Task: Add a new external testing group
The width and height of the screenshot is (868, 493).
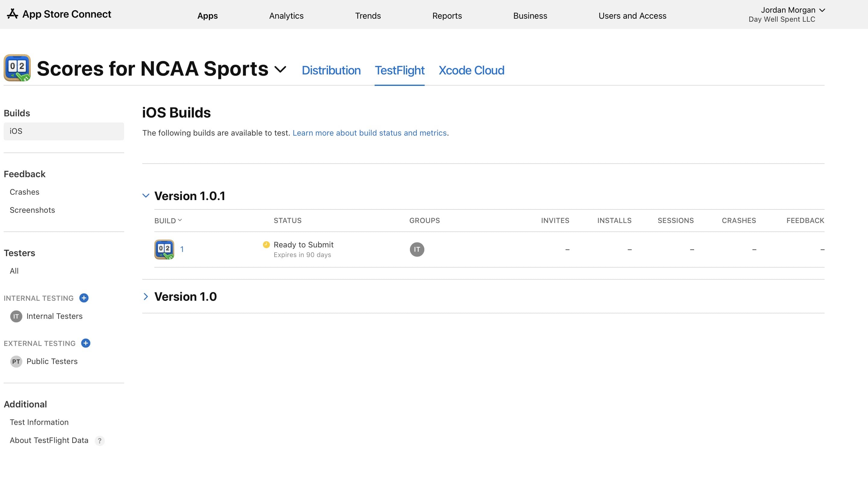Action: (x=86, y=343)
